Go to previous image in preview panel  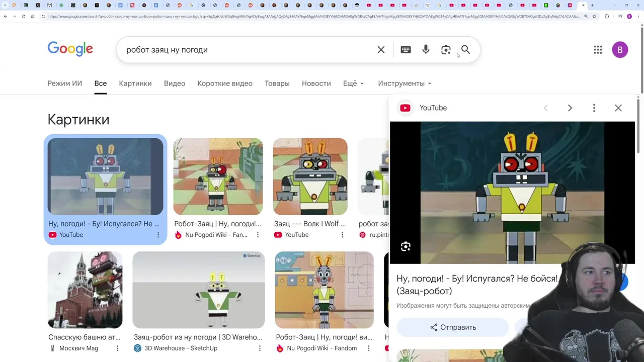(546, 108)
